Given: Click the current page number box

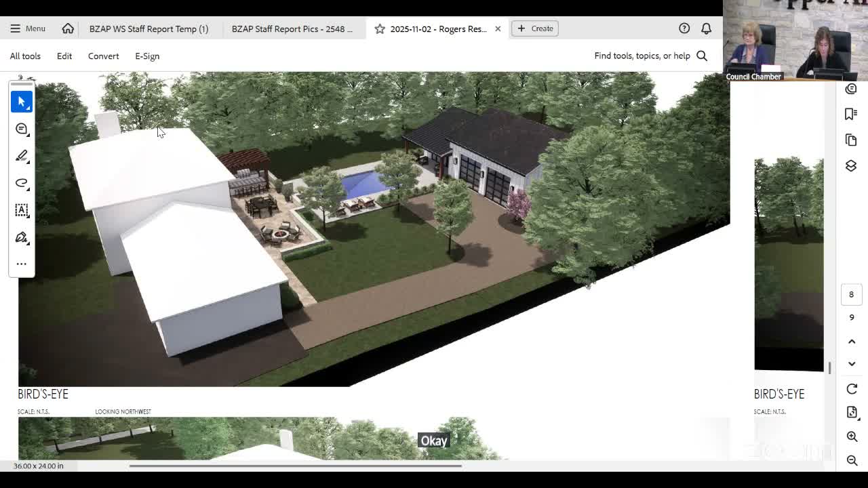Looking at the screenshot, I should click(x=851, y=294).
